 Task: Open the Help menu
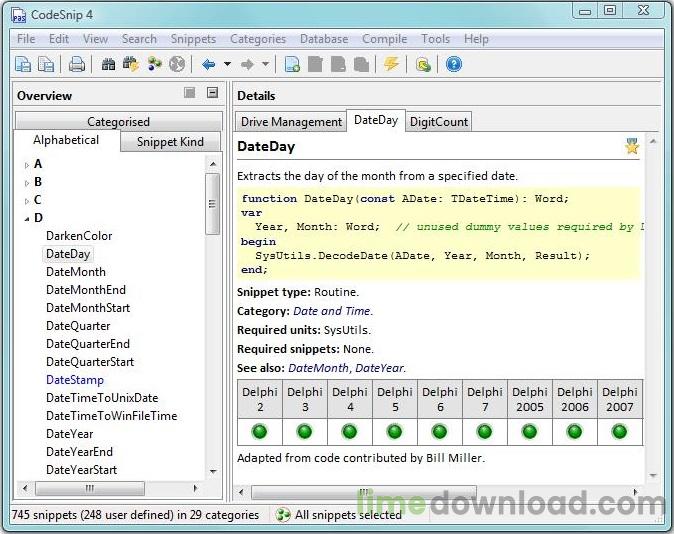[476, 39]
